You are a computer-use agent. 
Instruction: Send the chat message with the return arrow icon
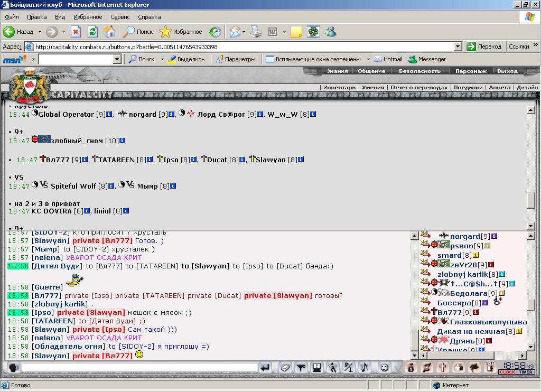click(x=265, y=368)
